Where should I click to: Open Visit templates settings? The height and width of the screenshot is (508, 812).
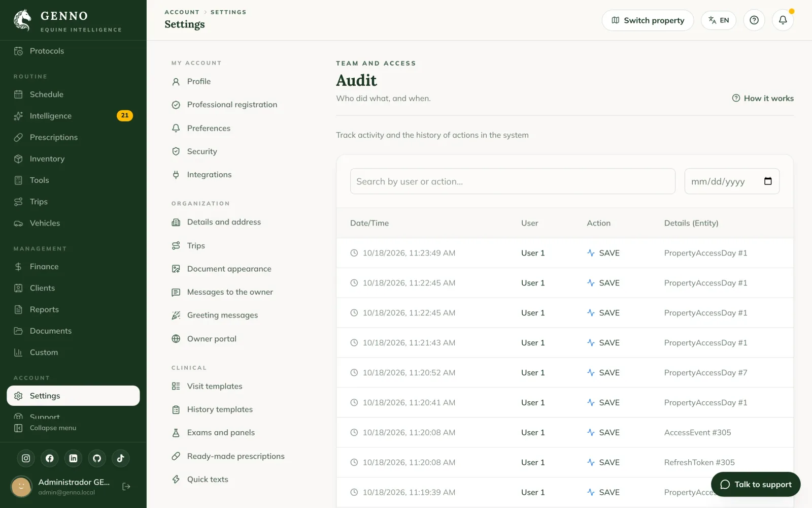click(x=207, y=386)
